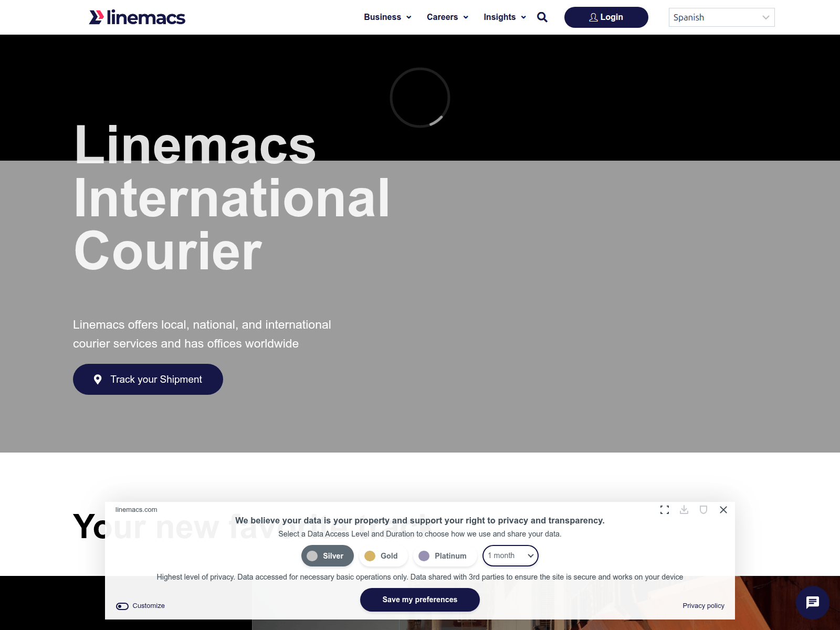This screenshot has width=840, height=630.
Task: Select the Silver data access level
Action: [x=327, y=556]
